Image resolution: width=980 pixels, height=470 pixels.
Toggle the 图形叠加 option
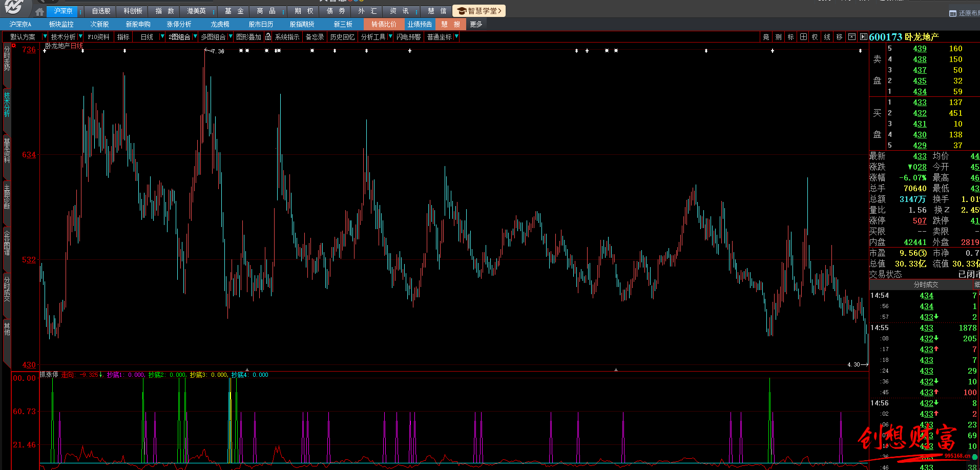pos(248,37)
